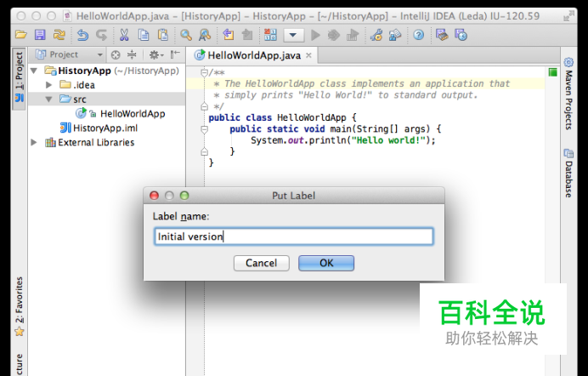Click the green Run play icon
This screenshot has height=376, width=588.
[x=315, y=36]
